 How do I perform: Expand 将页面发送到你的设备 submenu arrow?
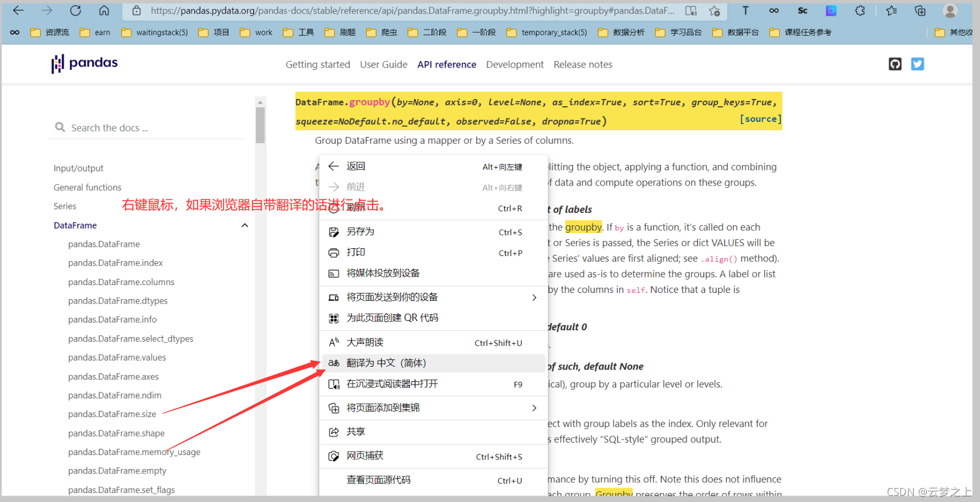click(534, 297)
